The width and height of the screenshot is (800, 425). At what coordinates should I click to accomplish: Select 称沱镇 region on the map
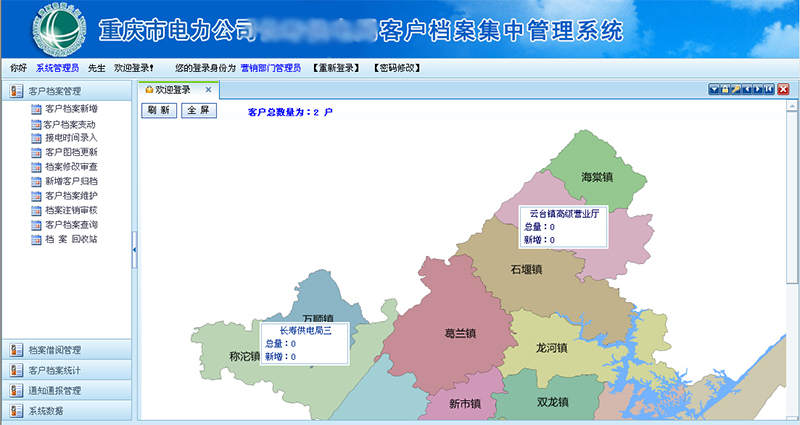245,356
